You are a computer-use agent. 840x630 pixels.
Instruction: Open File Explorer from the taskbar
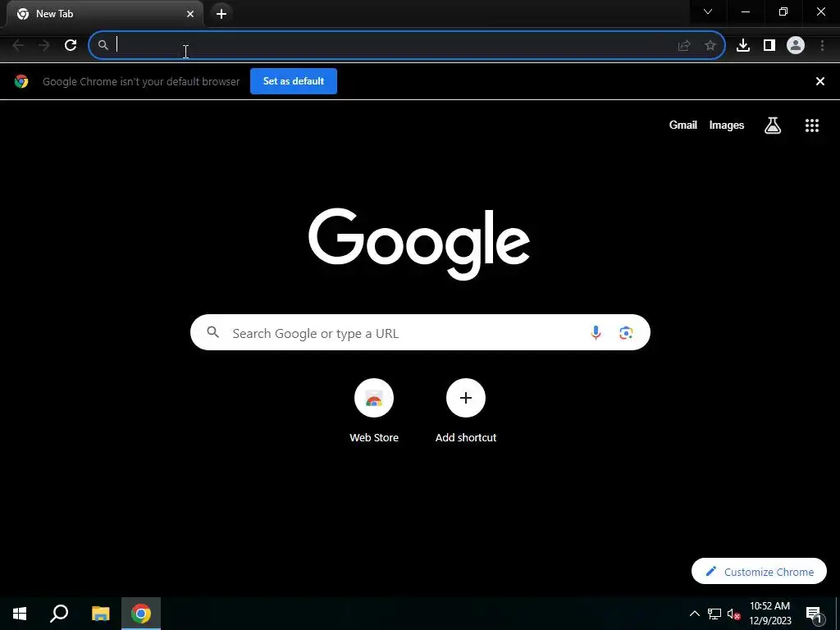point(100,614)
